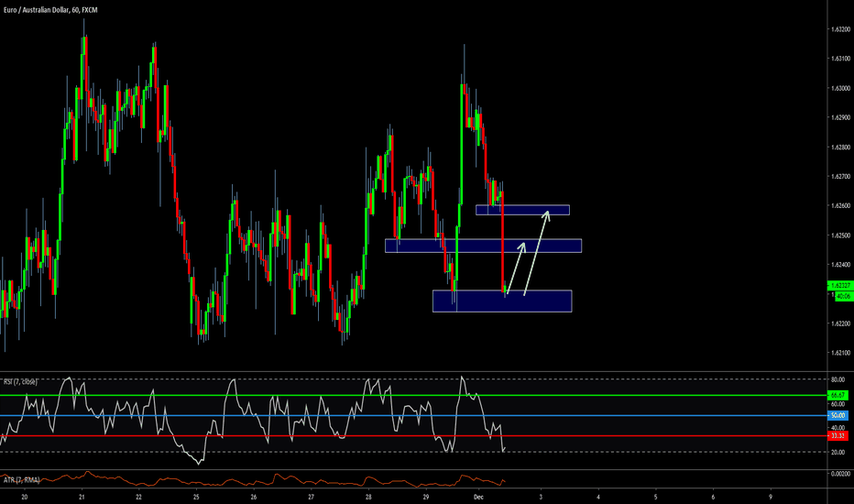Viewport: 854px width, 504px height.
Task: Select the blue horizontal RSI midline
Action: coord(413,416)
